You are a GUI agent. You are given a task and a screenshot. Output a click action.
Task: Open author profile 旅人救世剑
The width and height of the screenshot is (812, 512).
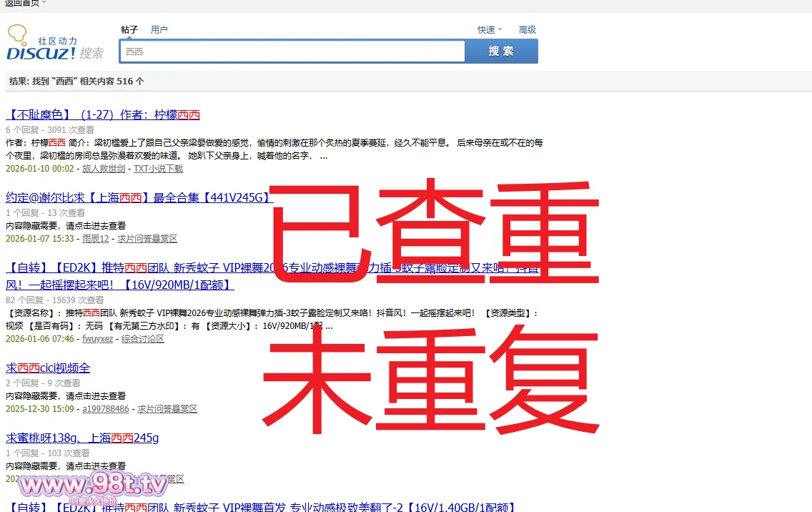pyautogui.click(x=104, y=169)
